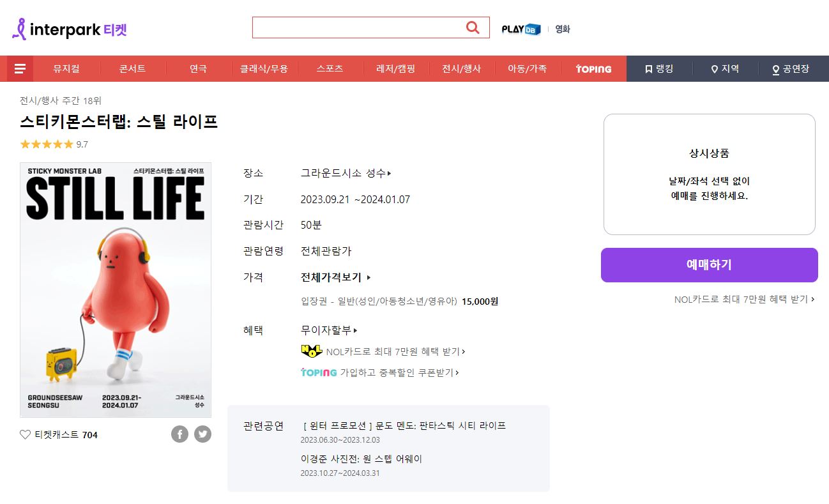Open related show 이경준 사진전: 원 스텝 어웨이
This screenshot has height=504, width=829.
pos(361,459)
